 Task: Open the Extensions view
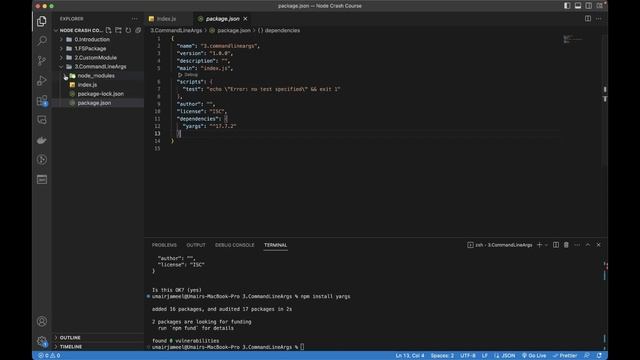[42, 100]
